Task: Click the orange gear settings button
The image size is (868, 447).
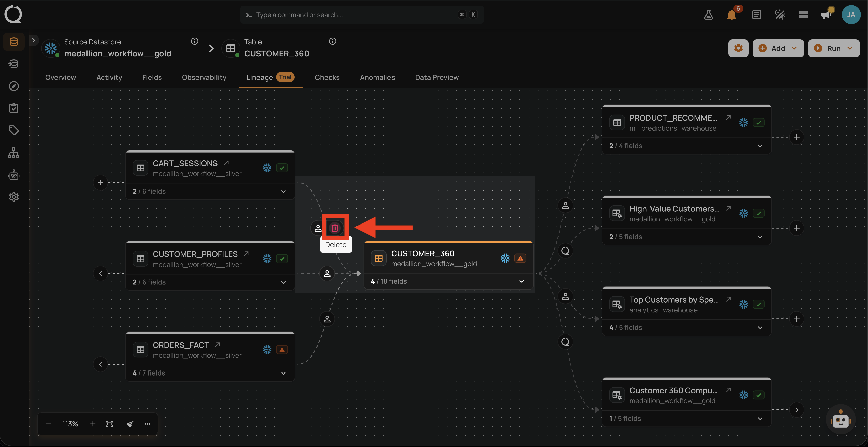Action: 738,48
